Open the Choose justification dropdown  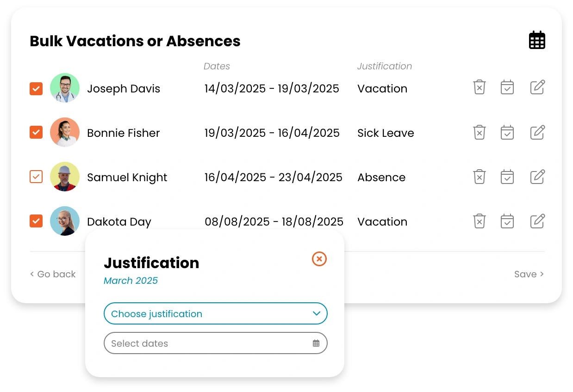(215, 314)
